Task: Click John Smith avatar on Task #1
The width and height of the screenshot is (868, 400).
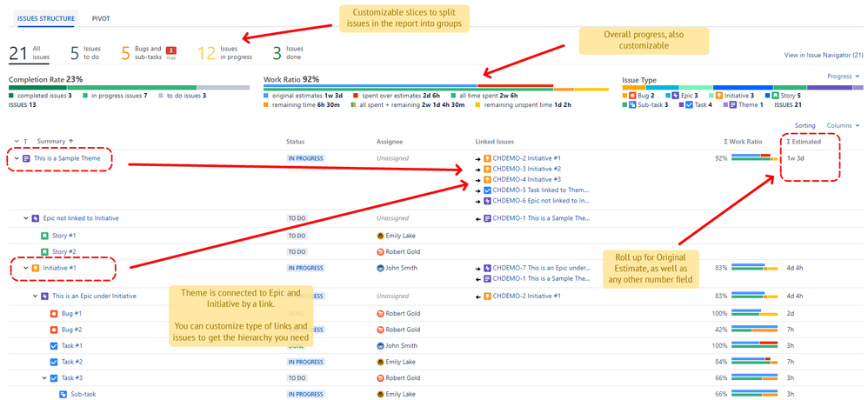Action: [380, 346]
